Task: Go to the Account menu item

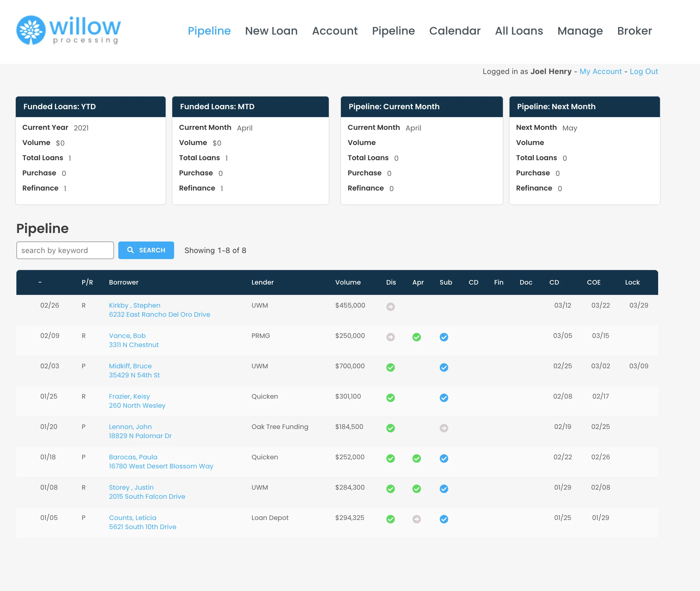Action: [335, 31]
